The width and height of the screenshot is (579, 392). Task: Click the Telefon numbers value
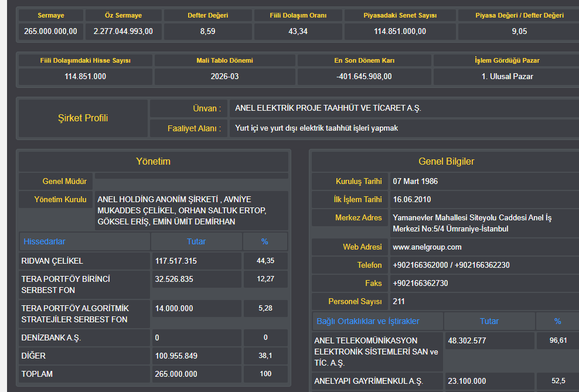coord(451,265)
